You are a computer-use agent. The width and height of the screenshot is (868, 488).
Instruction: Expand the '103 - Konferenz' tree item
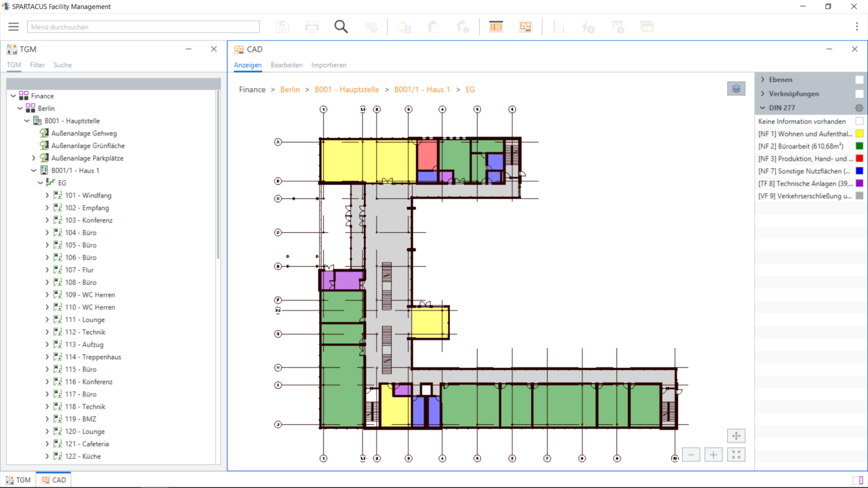coord(47,220)
